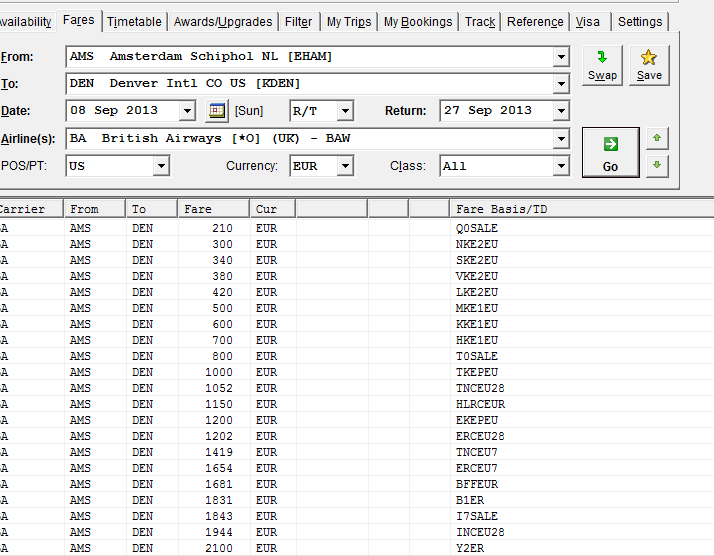714x556 pixels.
Task: Select fare basis TKEPEU
Action: pyautogui.click(x=476, y=372)
